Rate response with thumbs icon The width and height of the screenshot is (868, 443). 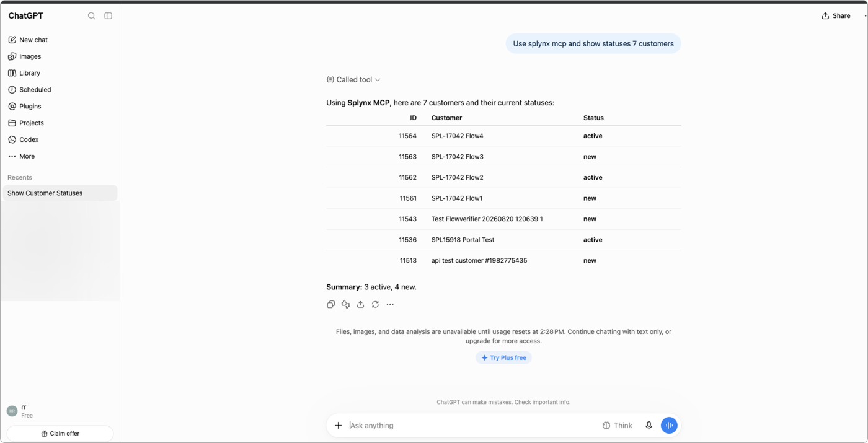click(x=345, y=304)
